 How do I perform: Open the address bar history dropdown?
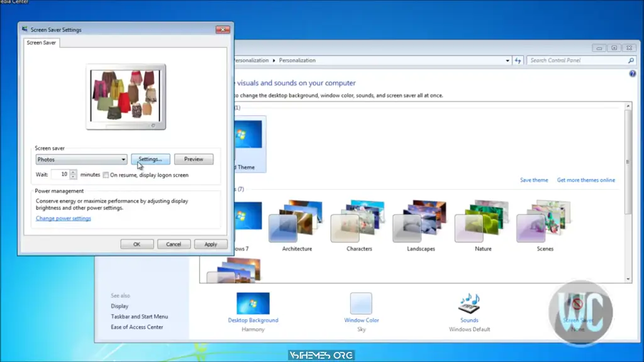[508, 60]
